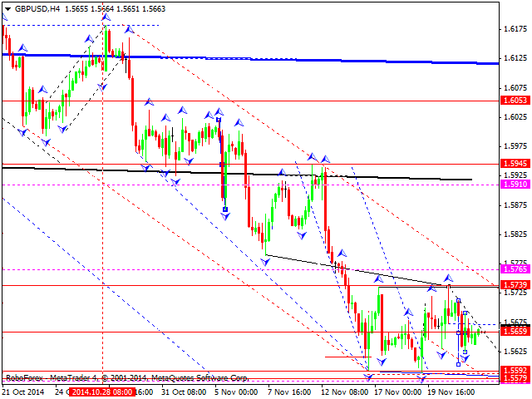This screenshot has height=399, width=532.
Task: Select the magenta 1.5765 price tag
Action: (x=515, y=269)
